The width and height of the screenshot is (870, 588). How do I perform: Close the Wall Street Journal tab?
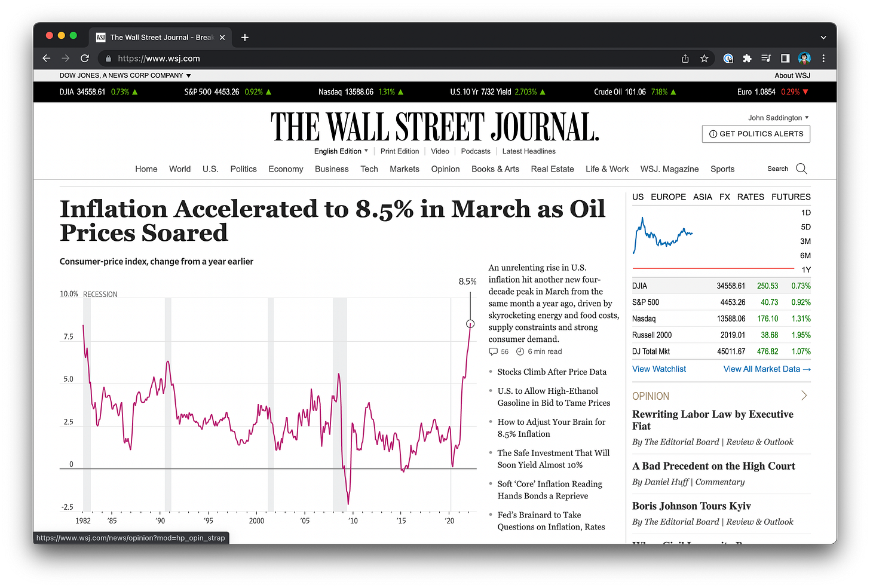tap(222, 37)
